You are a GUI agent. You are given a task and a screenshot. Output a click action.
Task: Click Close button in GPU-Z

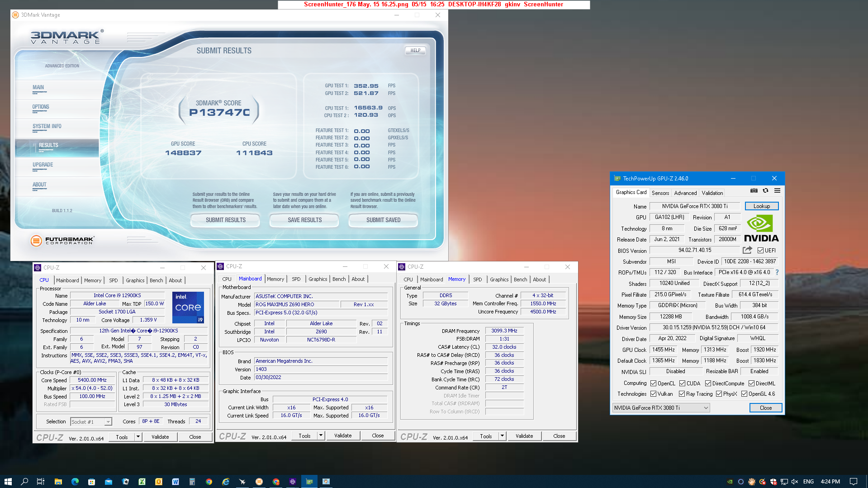click(766, 407)
